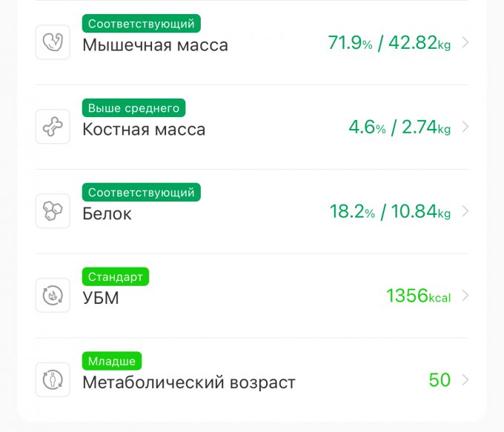This screenshot has width=504, height=432.
Task: Tap the 1356 kcal value
Action: tap(418, 296)
